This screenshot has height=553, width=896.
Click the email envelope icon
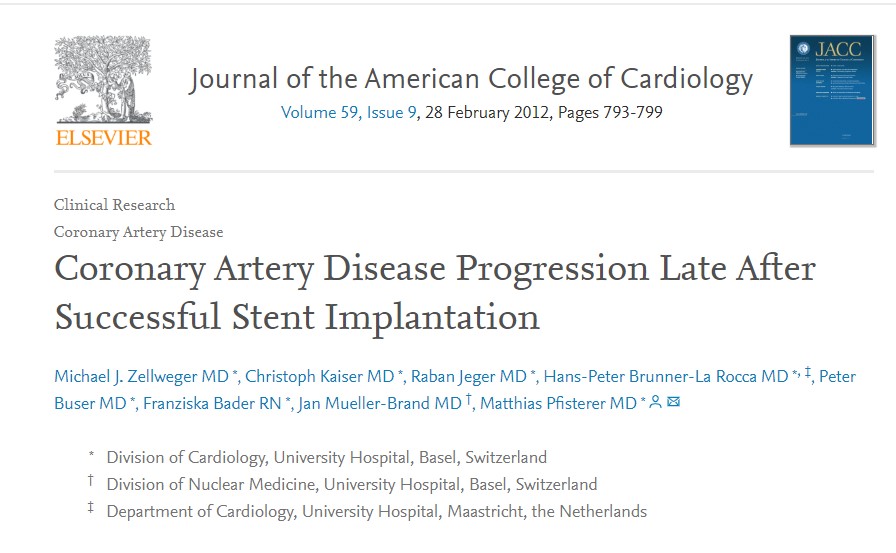pyautogui.click(x=673, y=403)
